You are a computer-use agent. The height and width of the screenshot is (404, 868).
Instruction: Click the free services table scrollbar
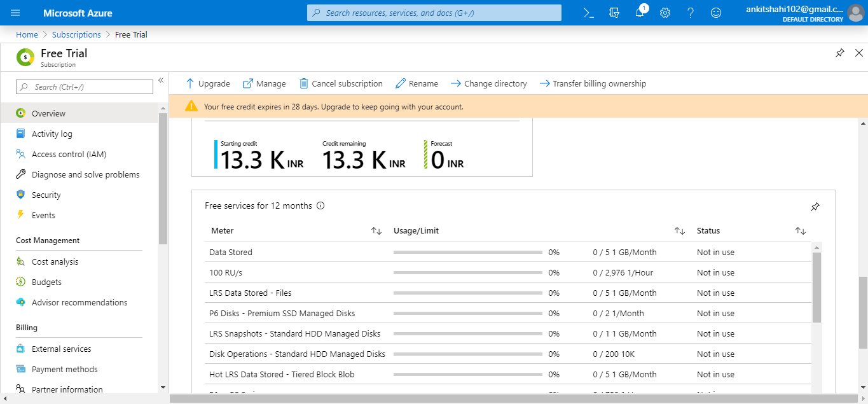(x=816, y=287)
